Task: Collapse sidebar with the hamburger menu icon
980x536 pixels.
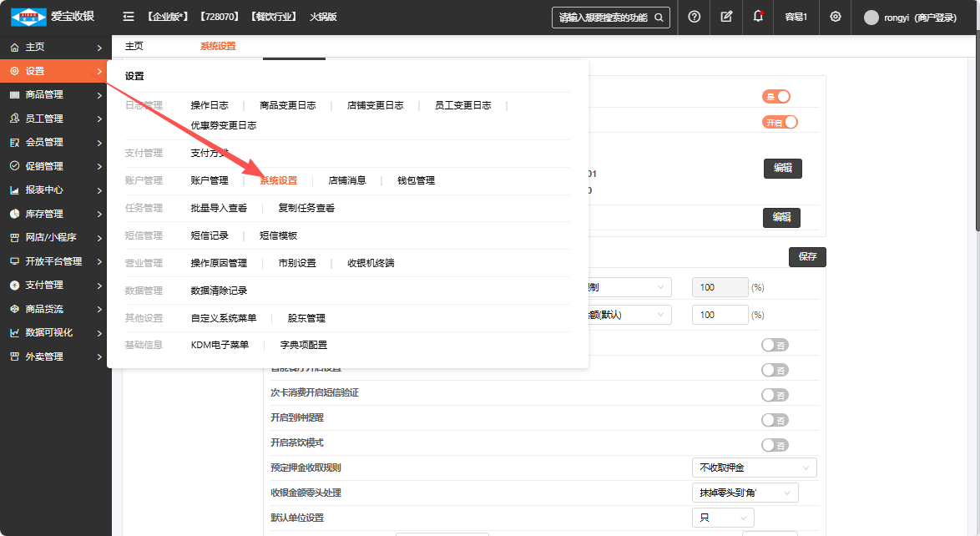Action: pos(128,17)
